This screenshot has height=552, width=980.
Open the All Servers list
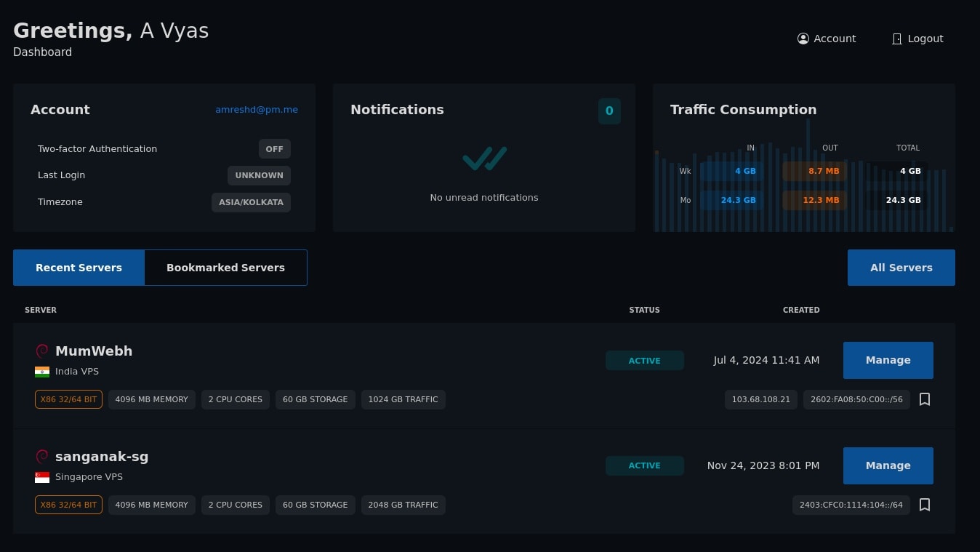(901, 268)
